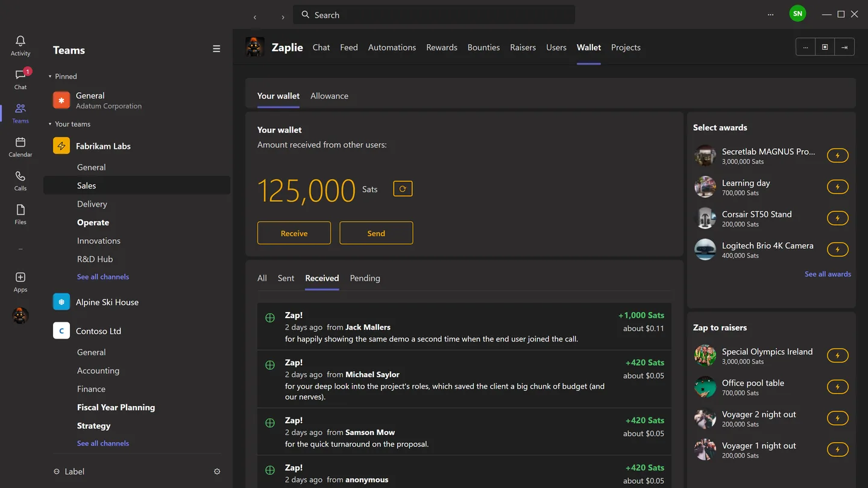The width and height of the screenshot is (868, 488).
Task: Switch to the Rewards tab
Action: [x=442, y=47]
